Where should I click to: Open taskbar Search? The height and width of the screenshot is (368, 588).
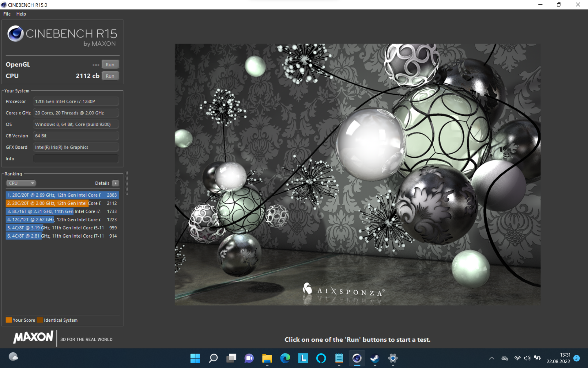click(213, 358)
